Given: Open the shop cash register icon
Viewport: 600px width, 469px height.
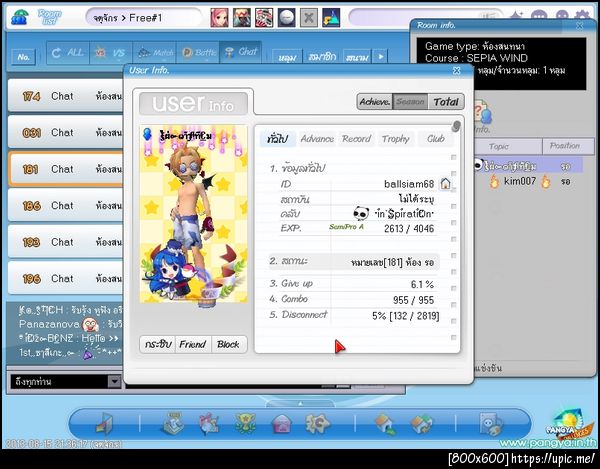Looking at the screenshot, I should (x=174, y=424).
